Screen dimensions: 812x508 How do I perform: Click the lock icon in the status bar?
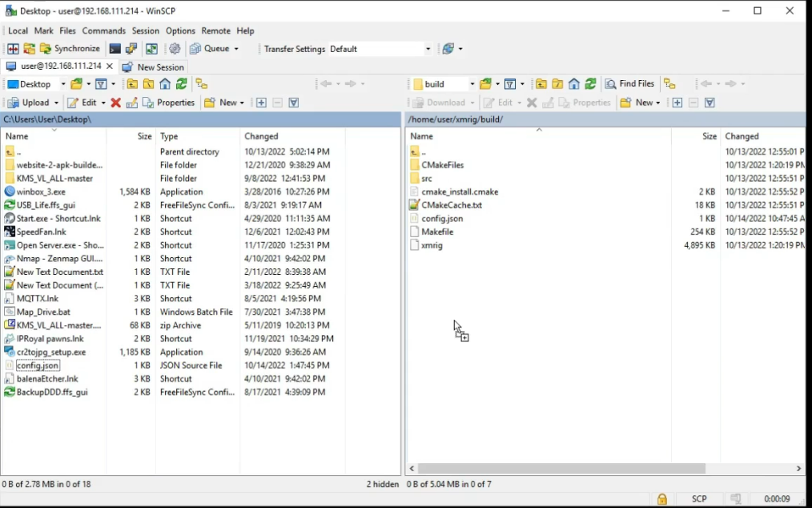661,498
